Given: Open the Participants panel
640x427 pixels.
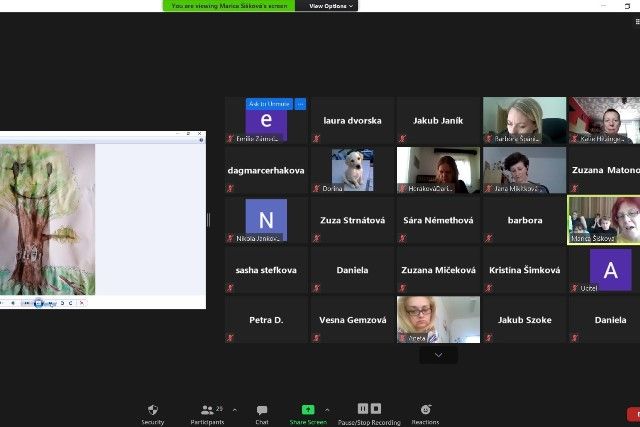Looking at the screenshot, I should tap(205, 410).
